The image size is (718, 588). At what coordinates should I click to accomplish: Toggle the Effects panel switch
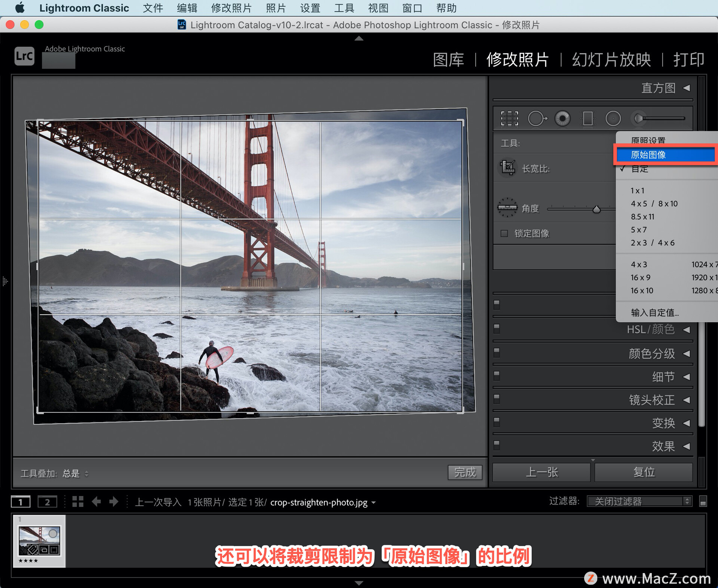pos(497,445)
